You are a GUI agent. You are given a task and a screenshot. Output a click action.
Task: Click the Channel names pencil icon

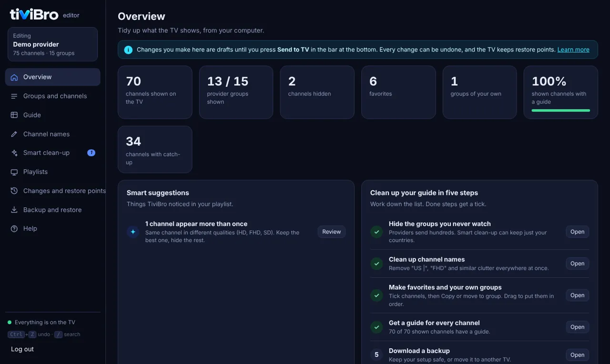14,134
